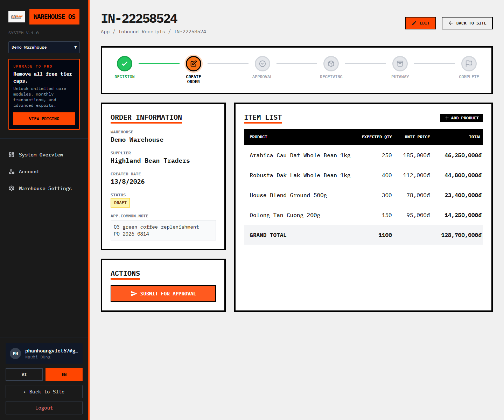
Task: Select the Create Order step icon
Action: point(194,64)
